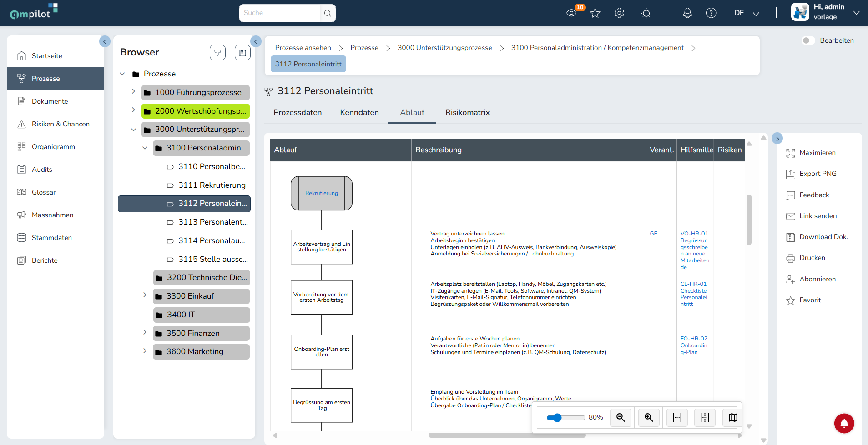Toggle the watched items eye icon
Image resolution: width=868 pixels, height=445 pixels.
(571, 13)
